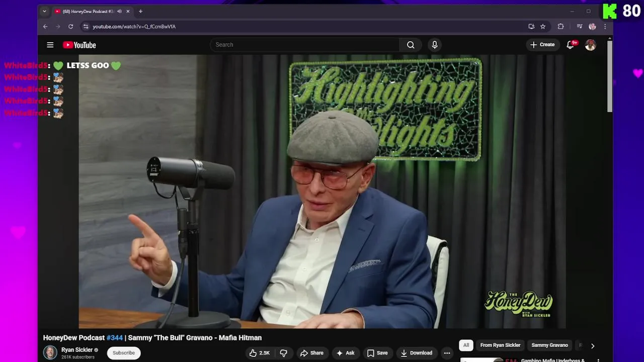Image resolution: width=644 pixels, height=362 pixels.
Task: Expand the tab search dropdown
Action: pyautogui.click(x=44, y=11)
